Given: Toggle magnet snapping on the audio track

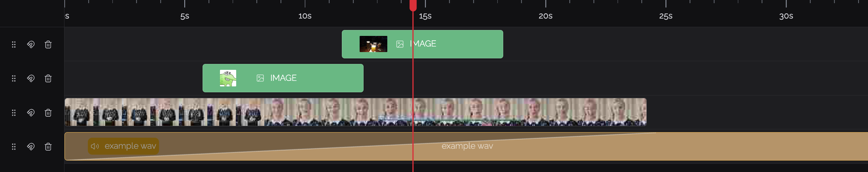Looking at the screenshot, I should (x=30, y=147).
